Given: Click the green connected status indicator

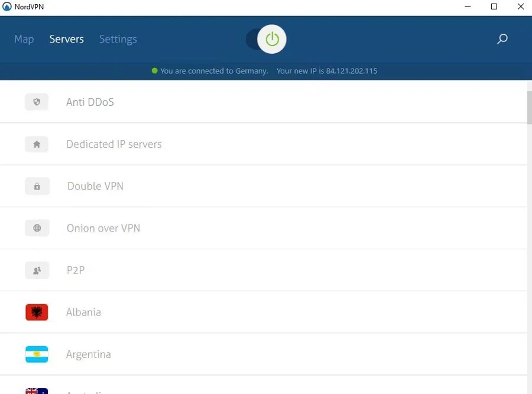Looking at the screenshot, I should tap(155, 70).
